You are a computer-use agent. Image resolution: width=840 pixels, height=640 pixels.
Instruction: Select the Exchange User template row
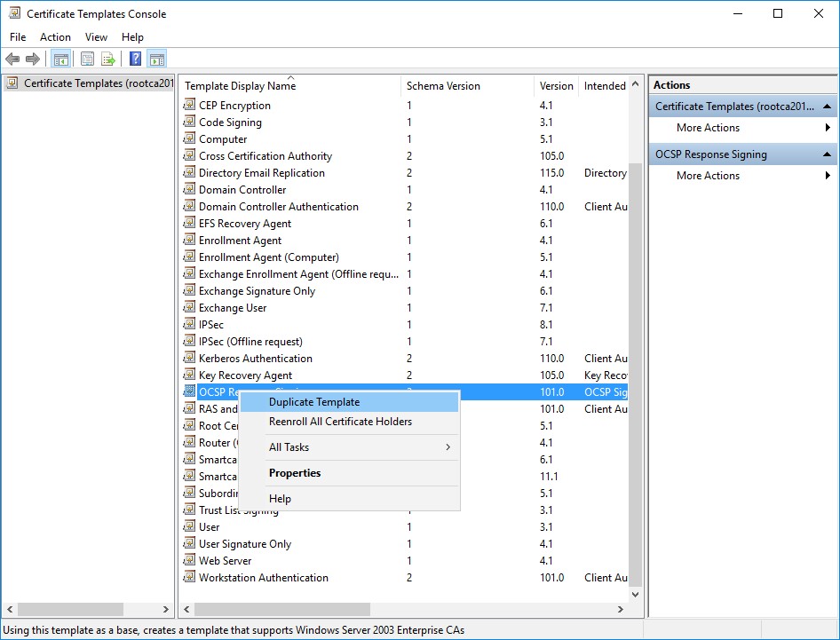[x=405, y=308]
